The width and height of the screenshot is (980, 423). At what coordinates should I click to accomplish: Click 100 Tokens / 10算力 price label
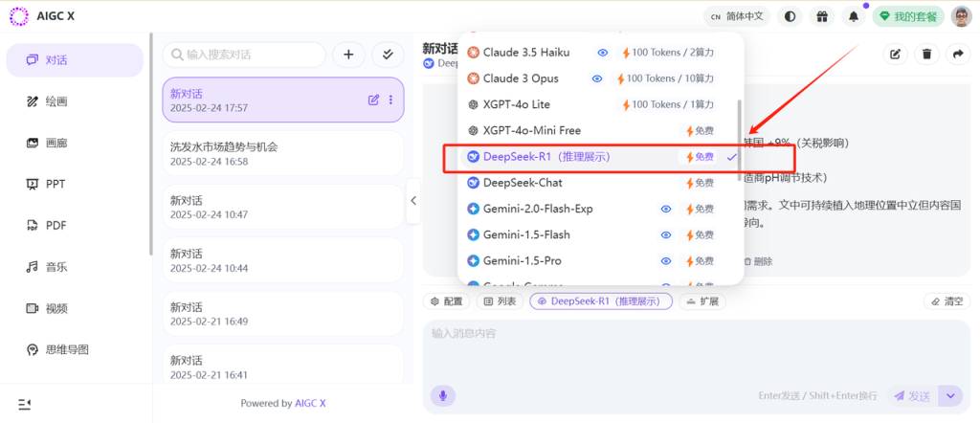click(x=665, y=78)
